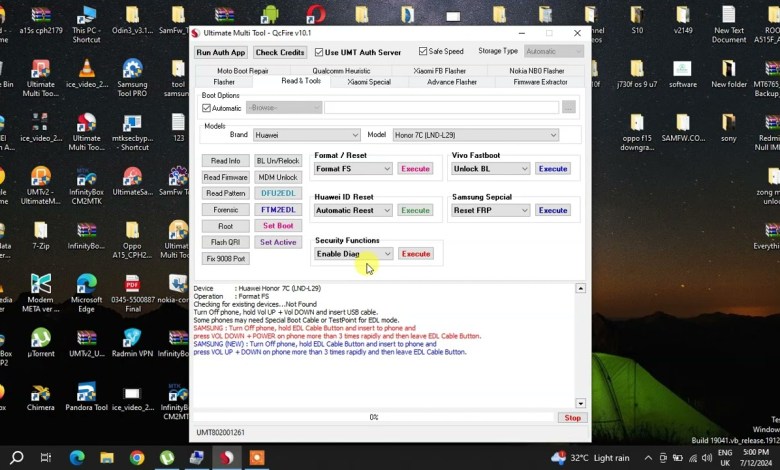Expand the Brand Huawei dropdown
Viewport: 780px width, 470px height.
tap(306, 135)
